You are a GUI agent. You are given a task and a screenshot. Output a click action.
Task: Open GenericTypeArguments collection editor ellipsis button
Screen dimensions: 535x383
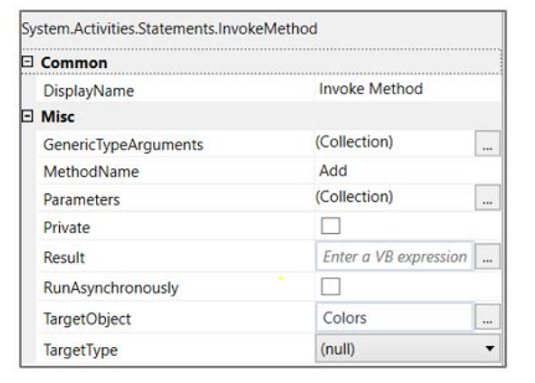(488, 143)
